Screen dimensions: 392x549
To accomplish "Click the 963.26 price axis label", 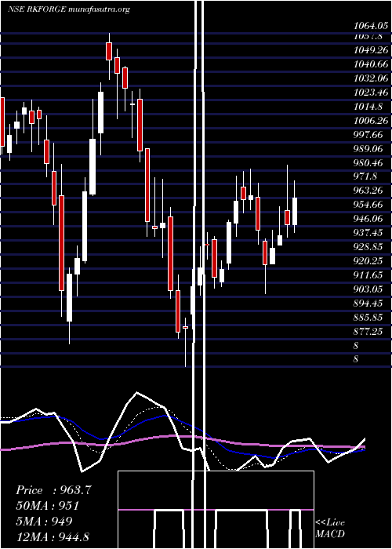I will [368, 191].
